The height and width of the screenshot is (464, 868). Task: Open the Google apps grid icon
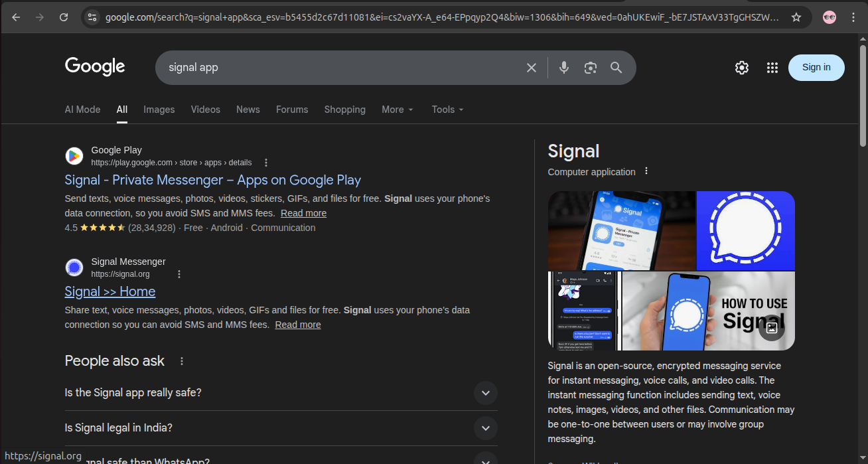coord(772,68)
